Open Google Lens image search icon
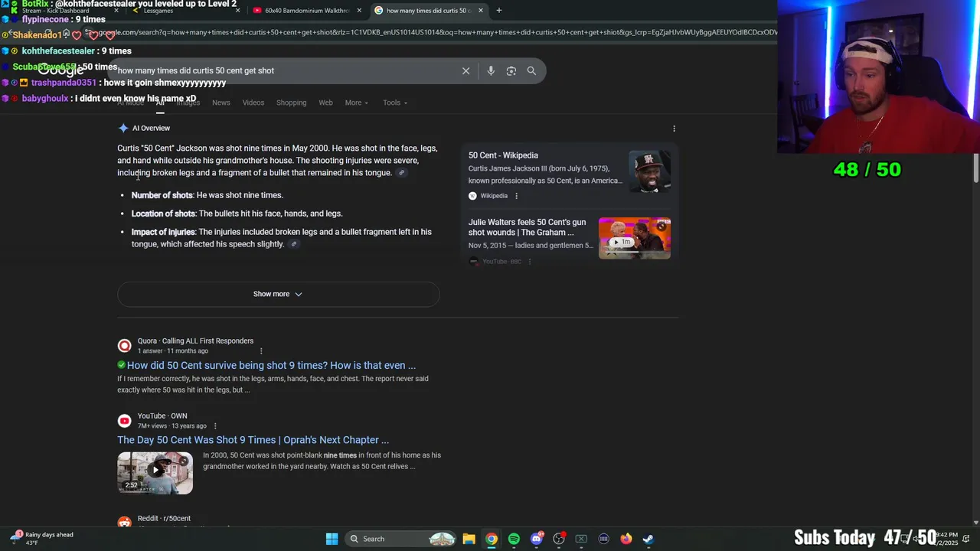The width and height of the screenshot is (980, 551). [511, 70]
